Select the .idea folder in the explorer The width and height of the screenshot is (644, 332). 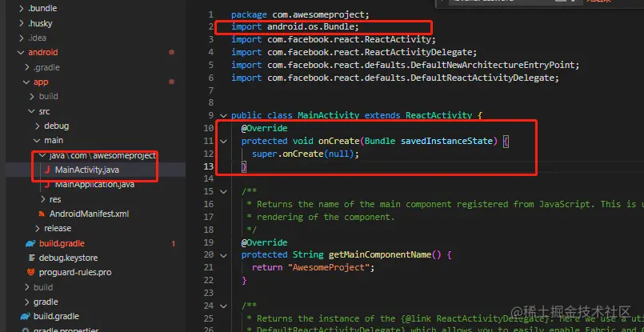[x=37, y=38]
